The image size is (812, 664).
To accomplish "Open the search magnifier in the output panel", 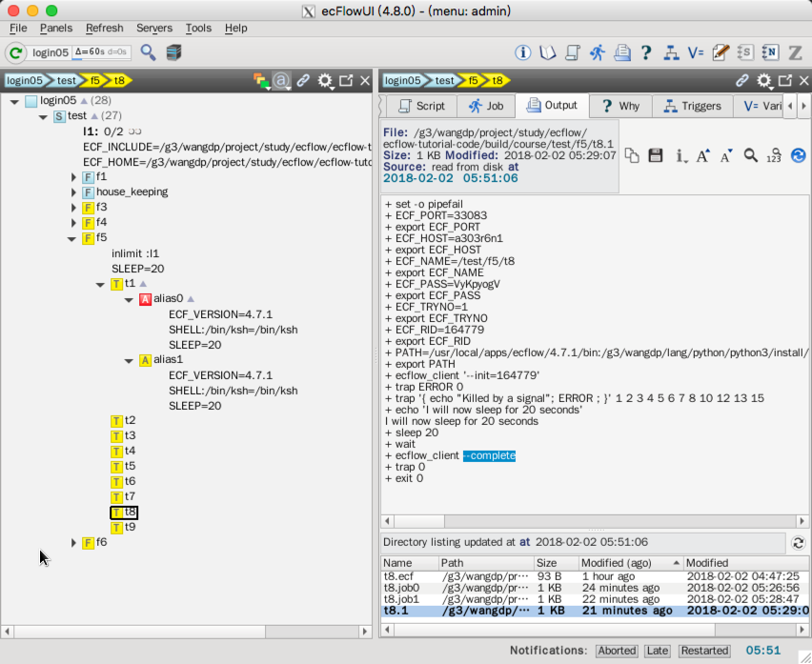I will 750,155.
